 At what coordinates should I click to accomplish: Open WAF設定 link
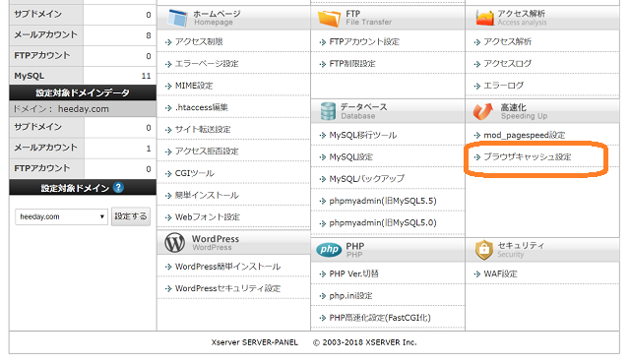tap(500, 273)
